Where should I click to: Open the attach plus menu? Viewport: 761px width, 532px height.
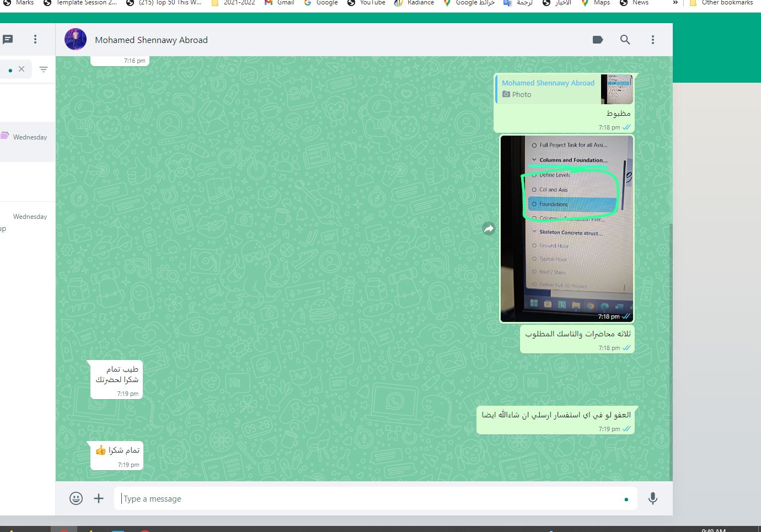[99, 498]
